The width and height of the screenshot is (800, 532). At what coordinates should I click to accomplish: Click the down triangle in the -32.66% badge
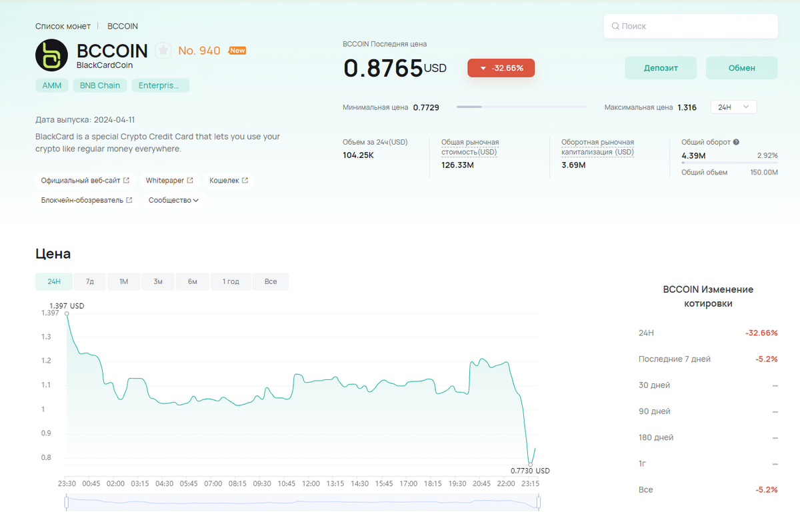[483, 68]
